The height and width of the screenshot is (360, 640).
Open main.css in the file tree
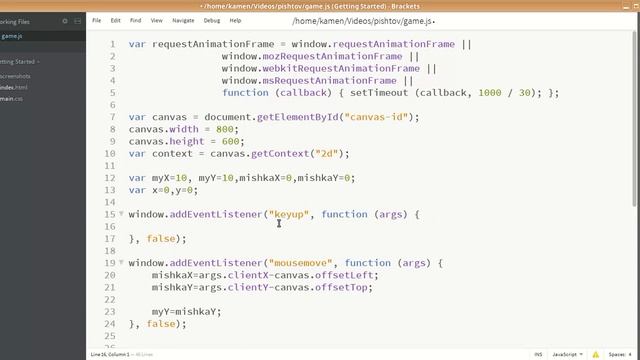[11, 99]
